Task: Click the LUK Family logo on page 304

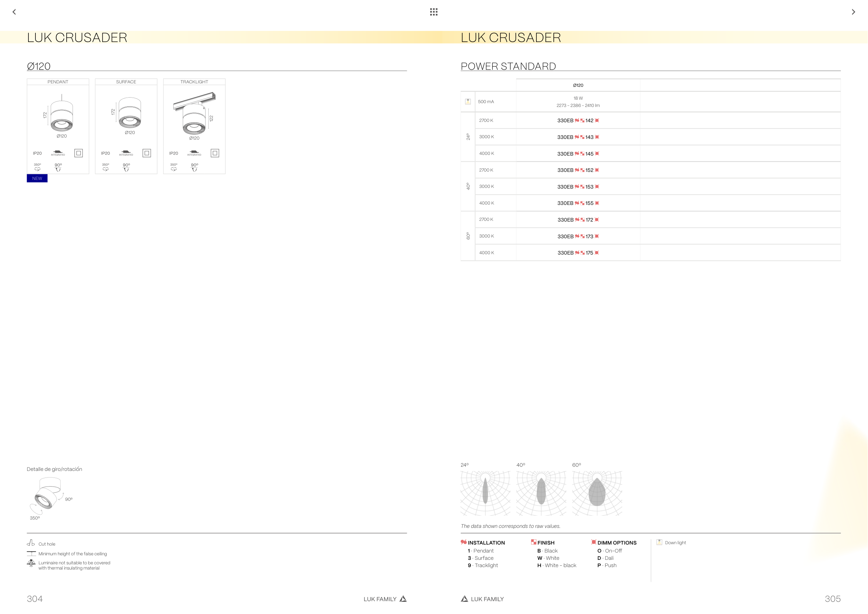Action: 403,599
